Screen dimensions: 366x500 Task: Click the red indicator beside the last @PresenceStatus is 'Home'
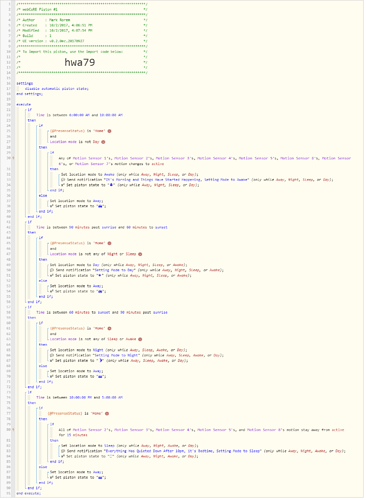(107, 414)
